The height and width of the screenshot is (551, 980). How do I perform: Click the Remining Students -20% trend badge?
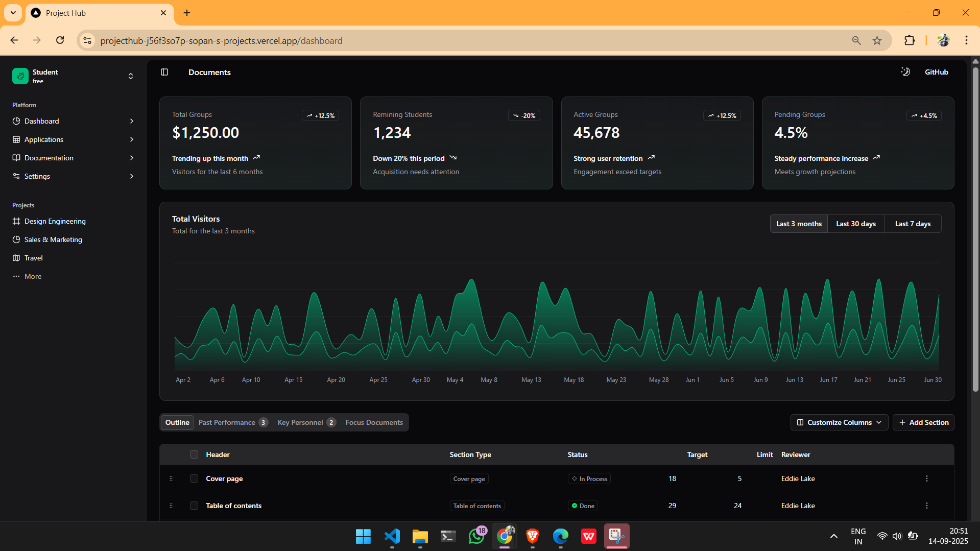coord(524,115)
